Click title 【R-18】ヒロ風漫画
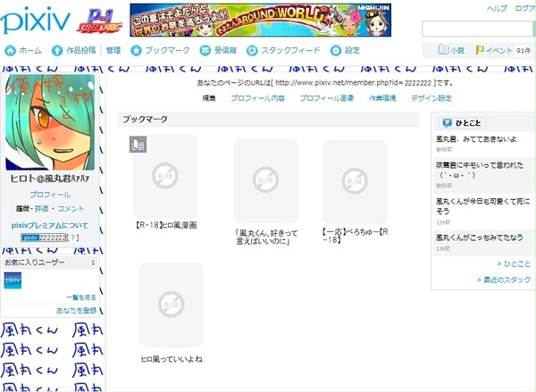The width and height of the screenshot is (536, 392). [x=165, y=225]
